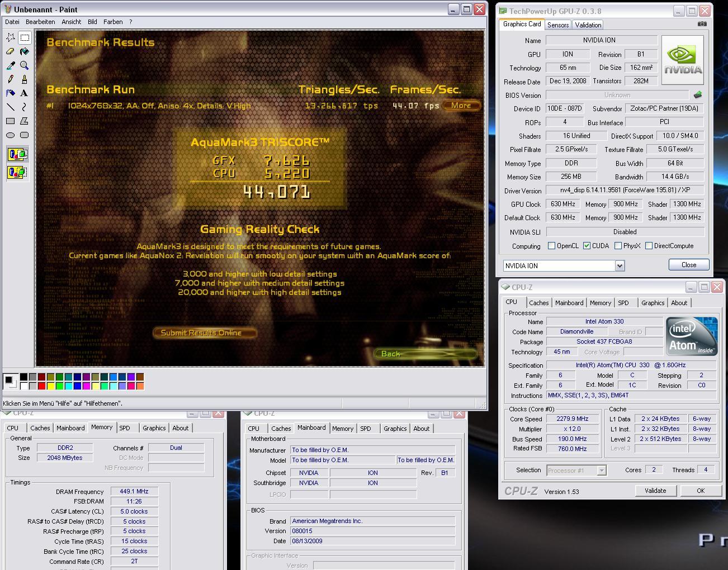Select the Free-Form Select tool in Paint
Image resolution: width=728 pixels, height=570 pixels.
[x=11, y=37]
